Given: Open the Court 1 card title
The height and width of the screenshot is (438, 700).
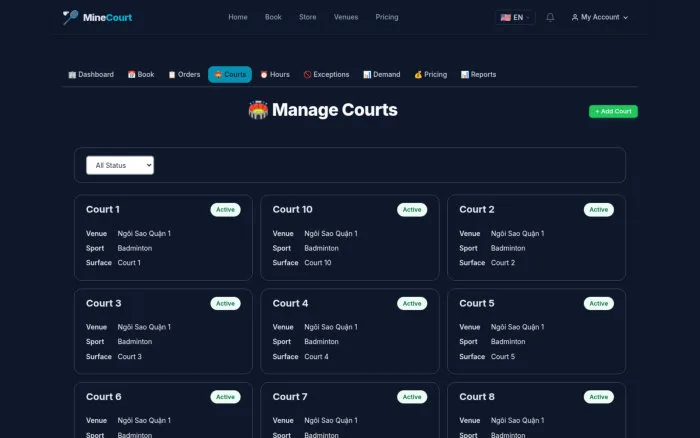Looking at the screenshot, I should [x=103, y=209].
